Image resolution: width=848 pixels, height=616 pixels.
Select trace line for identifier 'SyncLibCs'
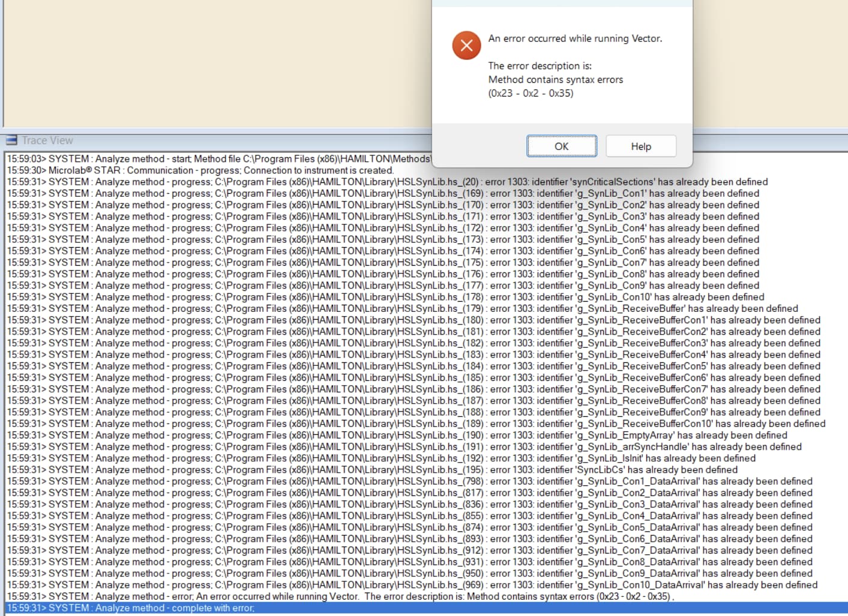pyautogui.click(x=372, y=470)
